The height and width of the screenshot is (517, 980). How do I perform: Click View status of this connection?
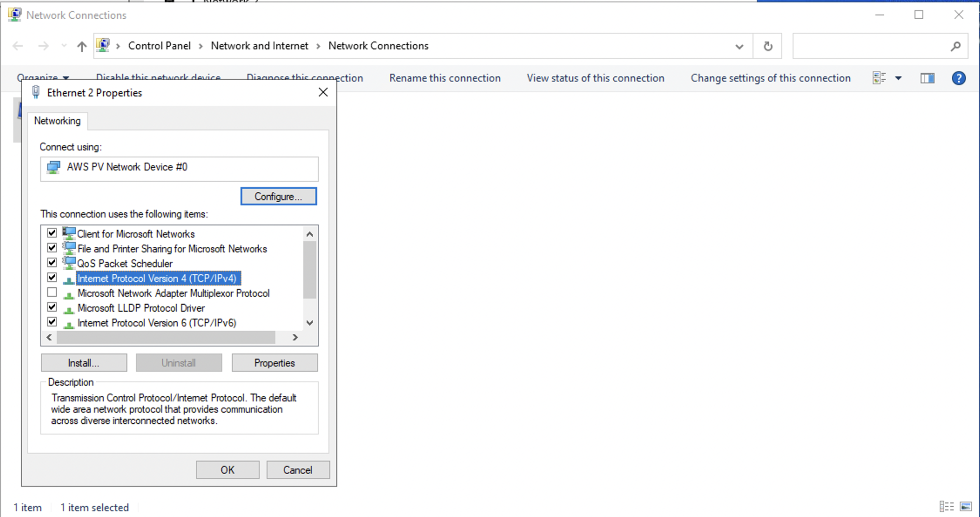(x=595, y=78)
